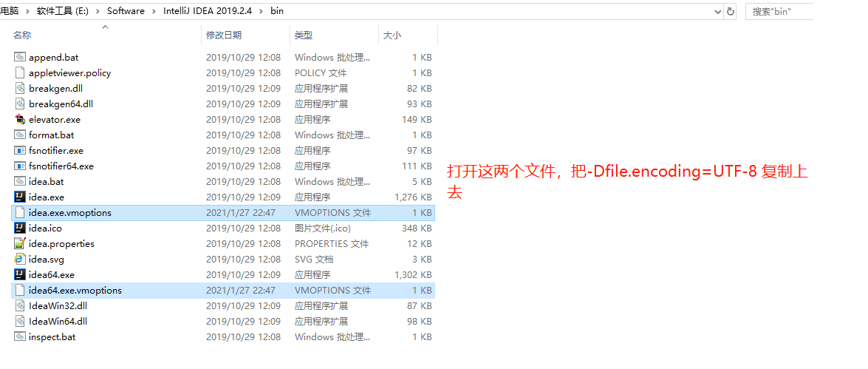
Task: Click the 12 KB size cell
Action: coord(420,243)
